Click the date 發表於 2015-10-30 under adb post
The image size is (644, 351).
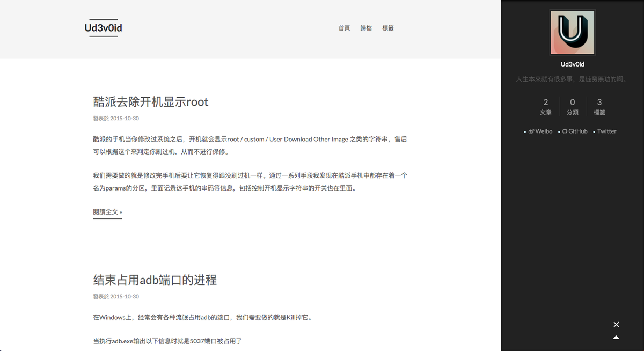(x=116, y=296)
